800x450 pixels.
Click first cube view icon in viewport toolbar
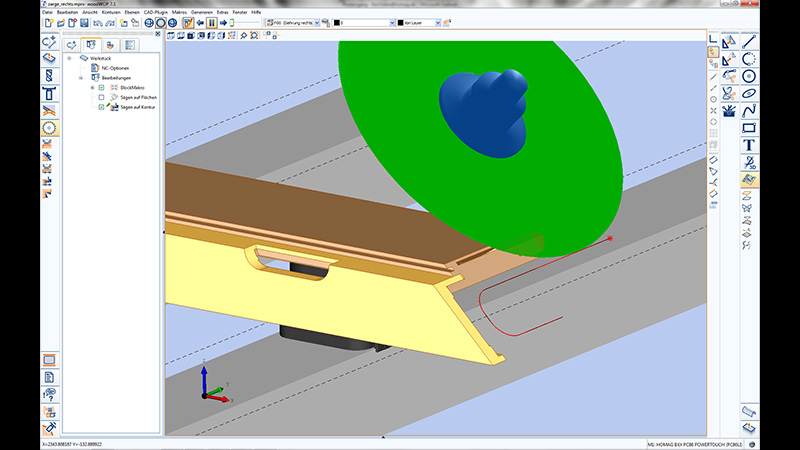coord(171,36)
